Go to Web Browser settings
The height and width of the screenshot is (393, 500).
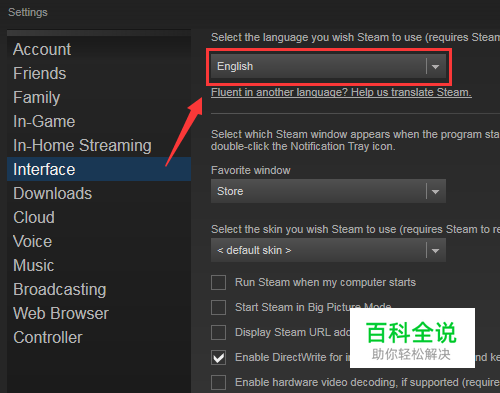point(99,313)
